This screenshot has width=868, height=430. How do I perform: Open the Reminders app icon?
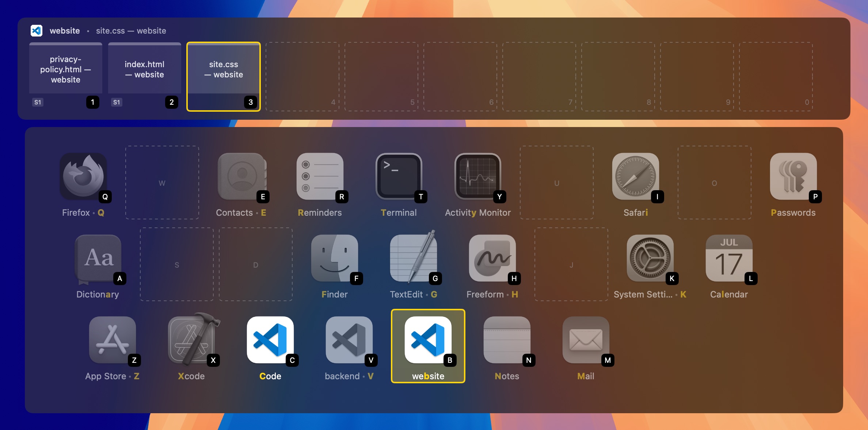(320, 176)
